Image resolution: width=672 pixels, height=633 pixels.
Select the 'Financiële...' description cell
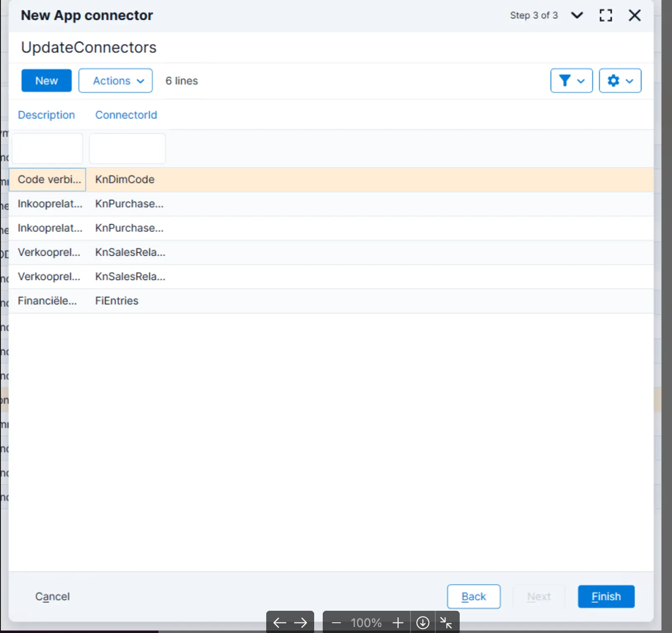pyautogui.click(x=47, y=301)
